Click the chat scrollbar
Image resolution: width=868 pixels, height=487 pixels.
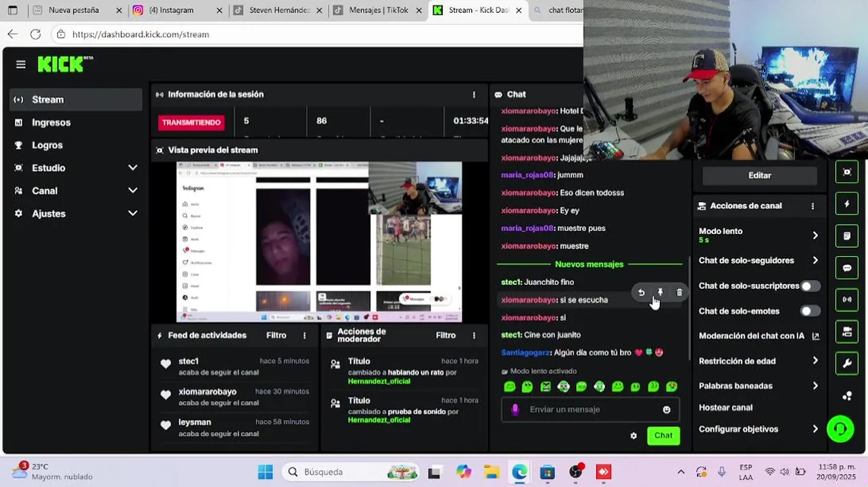point(690,308)
